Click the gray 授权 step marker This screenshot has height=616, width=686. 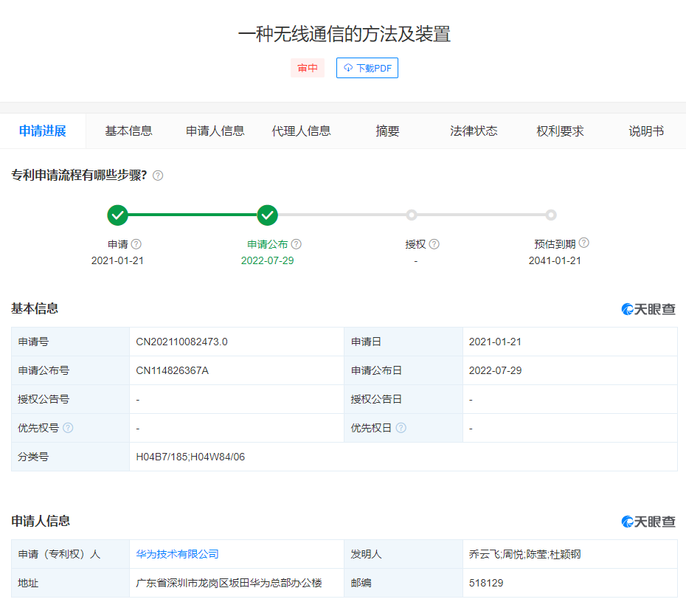pos(412,215)
